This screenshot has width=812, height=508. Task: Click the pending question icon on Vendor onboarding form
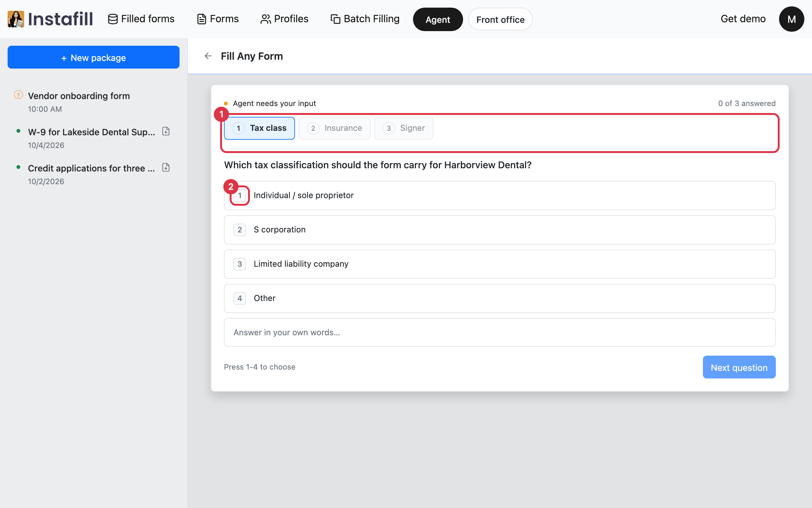(x=18, y=95)
